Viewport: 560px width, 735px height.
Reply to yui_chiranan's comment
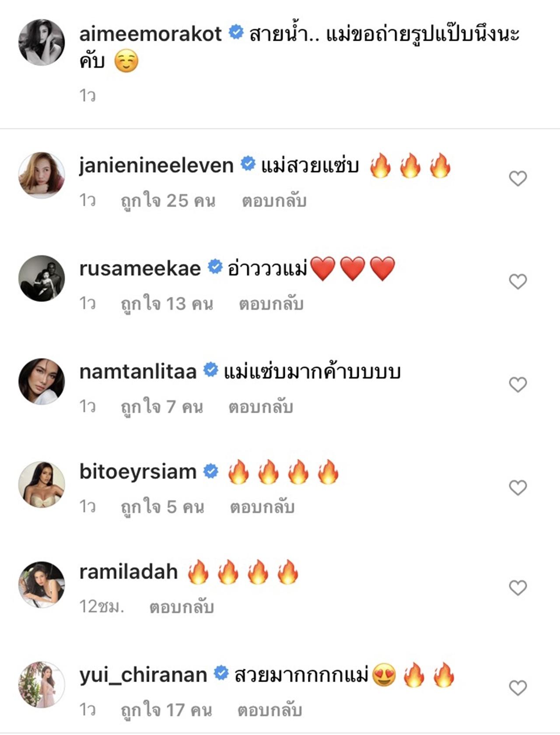[269, 710]
